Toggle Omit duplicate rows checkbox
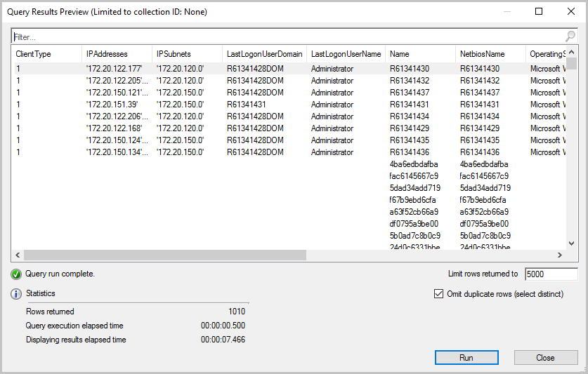This screenshot has height=374, width=588. tap(439, 294)
